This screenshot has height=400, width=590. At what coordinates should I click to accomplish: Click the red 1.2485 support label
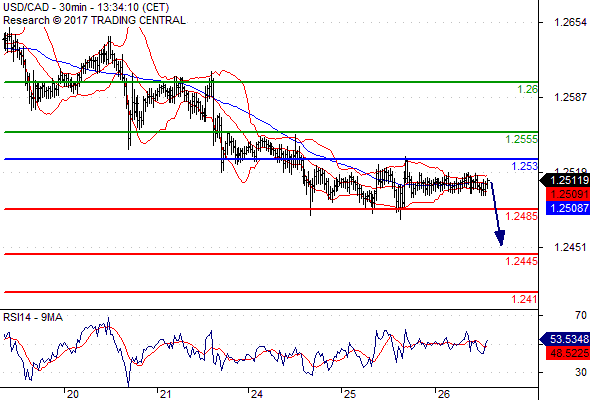pyautogui.click(x=522, y=216)
